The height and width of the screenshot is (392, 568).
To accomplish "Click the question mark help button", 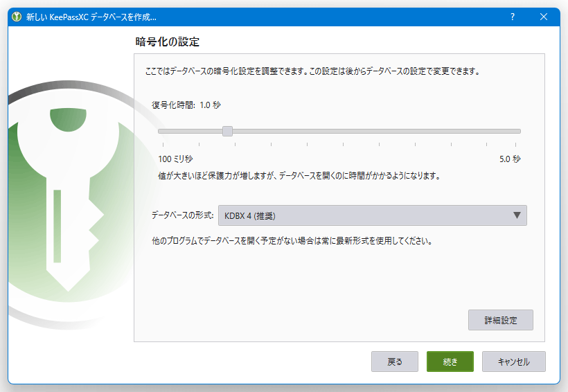I will point(512,17).
